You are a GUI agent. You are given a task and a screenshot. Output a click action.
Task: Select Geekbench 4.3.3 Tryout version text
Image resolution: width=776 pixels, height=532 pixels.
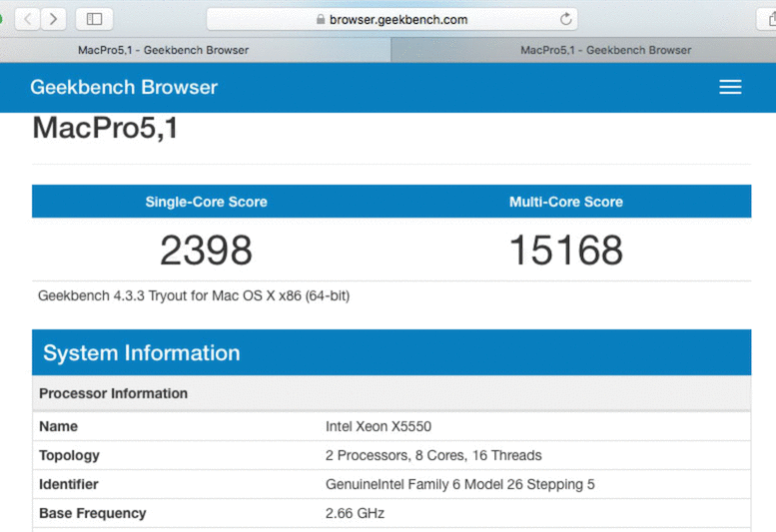coord(194,295)
